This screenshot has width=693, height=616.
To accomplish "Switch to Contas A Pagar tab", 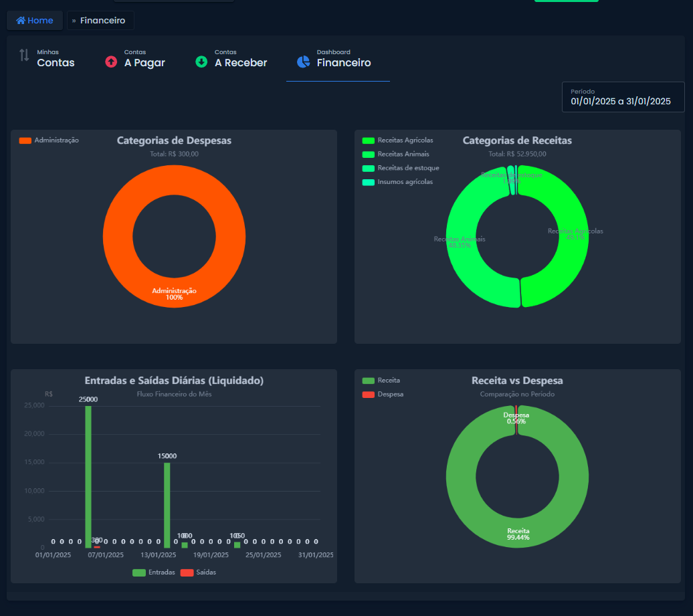I will coord(135,59).
